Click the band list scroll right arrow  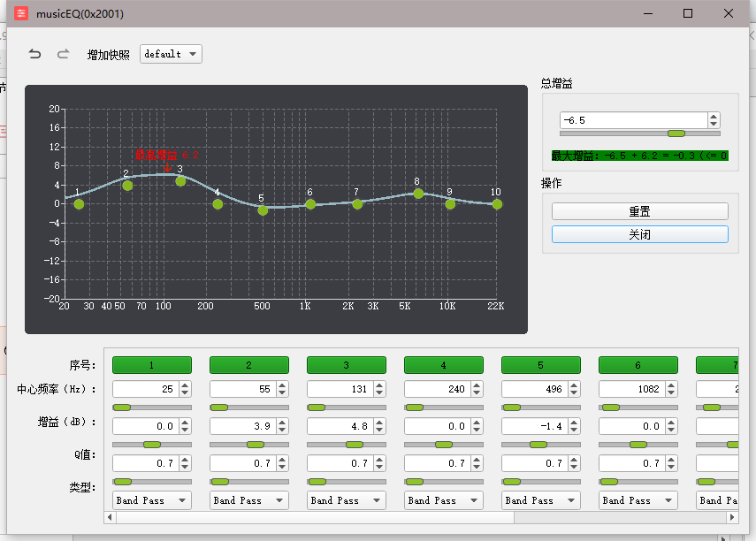[732, 517]
